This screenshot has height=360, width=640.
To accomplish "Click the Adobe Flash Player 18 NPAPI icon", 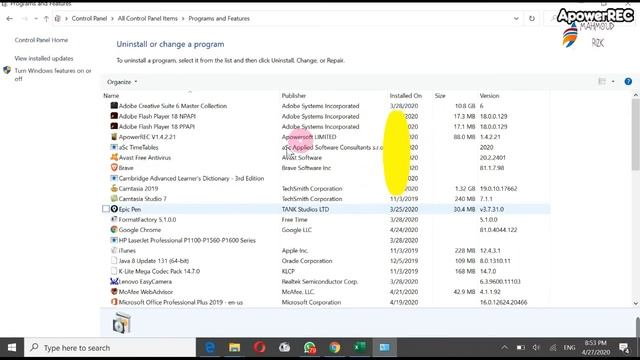I will tap(114, 116).
